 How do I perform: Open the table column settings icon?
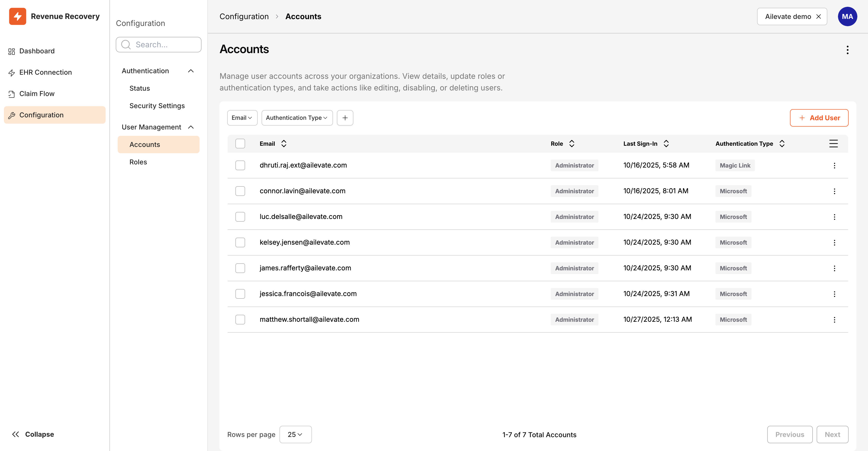(833, 143)
